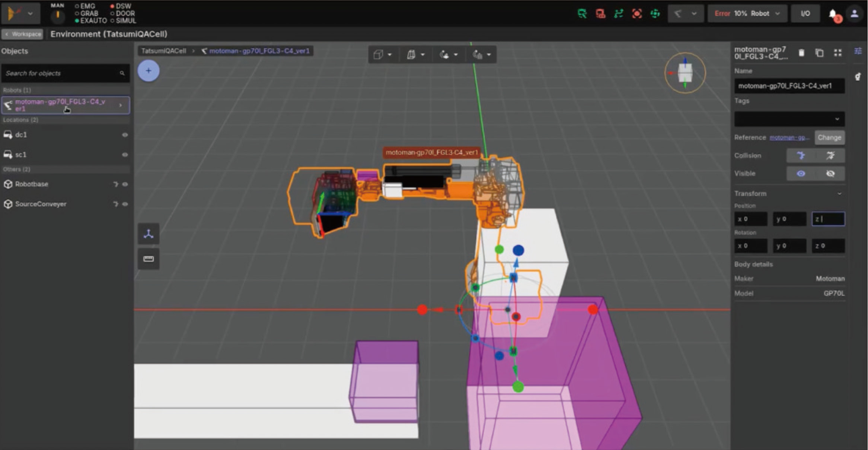Click the ruler measure tool button
Viewport: 868px width, 450px height.
coord(149,259)
